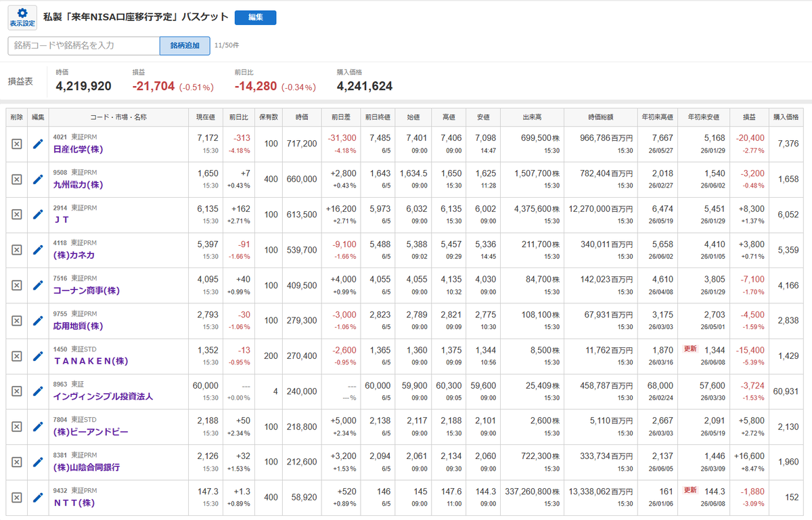This screenshot has height=520, width=812.
Task: Edit the インヴィンシブル投資法人 holding with pencil
Action: [38, 391]
